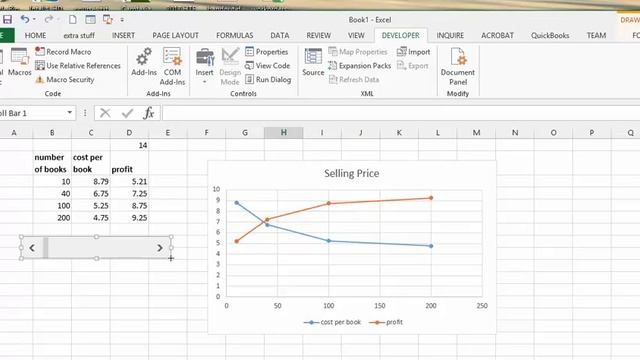Undo the last action
Image resolution: width=640 pixels, height=360 pixels.
pyautogui.click(x=25, y=19)
